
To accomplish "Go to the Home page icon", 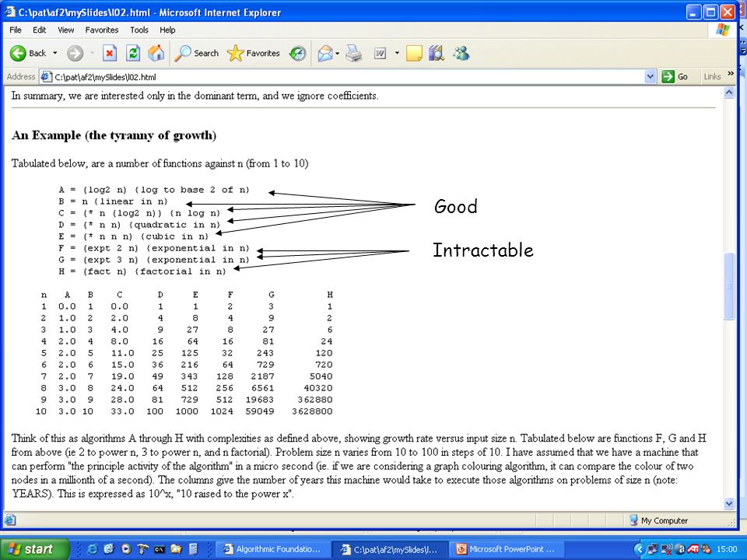I will click(156, 54).
